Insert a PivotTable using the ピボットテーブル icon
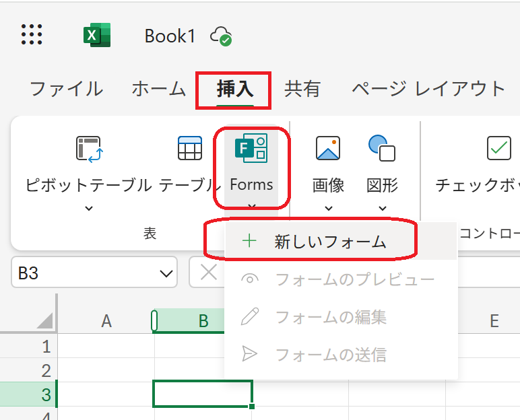The image size is (520, 420). (88, 149)
